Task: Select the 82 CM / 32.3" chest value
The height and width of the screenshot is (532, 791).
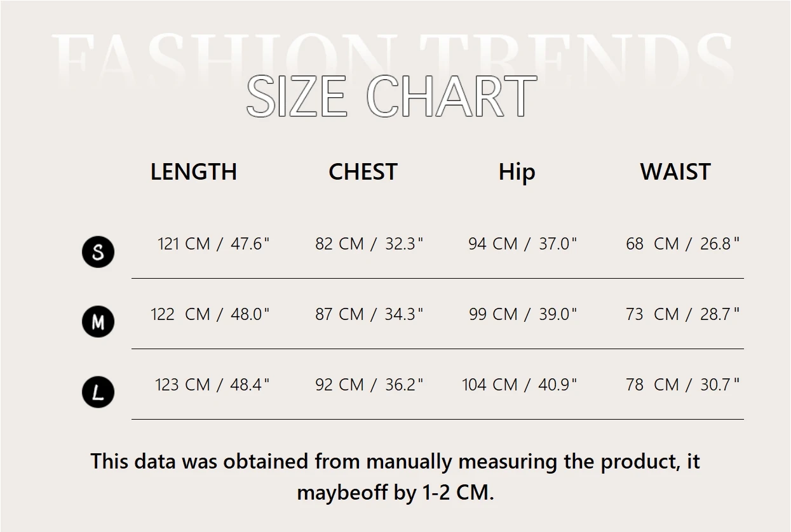Action: click(x=369, y=244)
